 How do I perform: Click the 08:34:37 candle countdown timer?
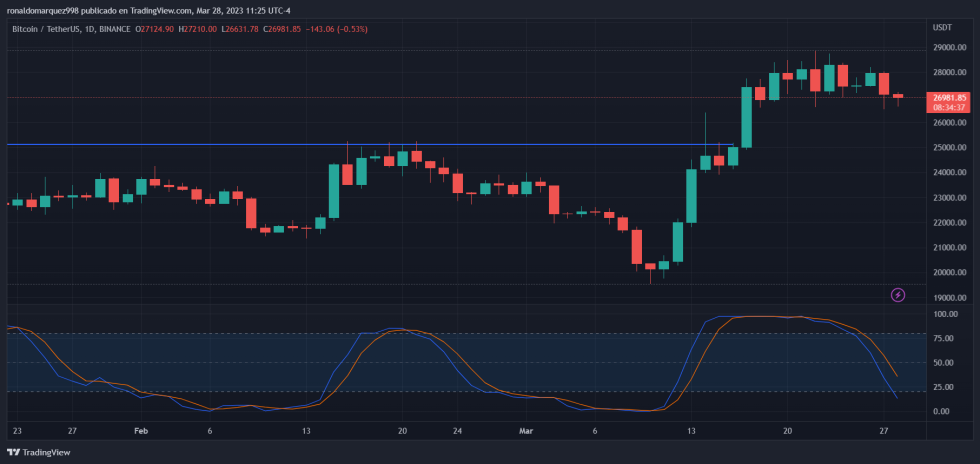click(x=946, y=107)
